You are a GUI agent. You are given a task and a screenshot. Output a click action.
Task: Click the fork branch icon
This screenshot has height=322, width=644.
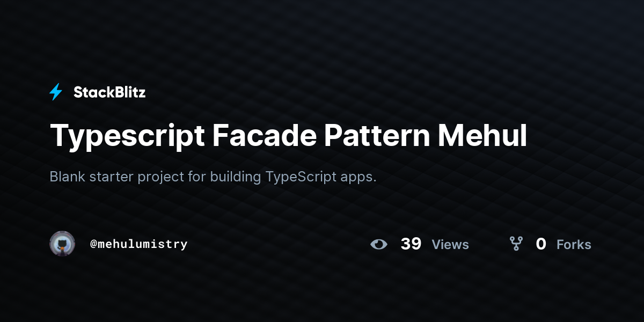pos(516,244)
